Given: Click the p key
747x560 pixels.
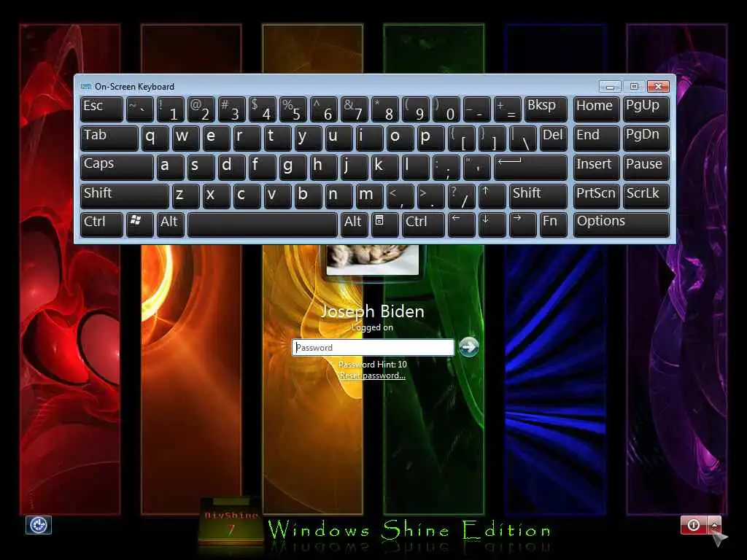Looking at the screenshot, I should (x=430, y=138).
